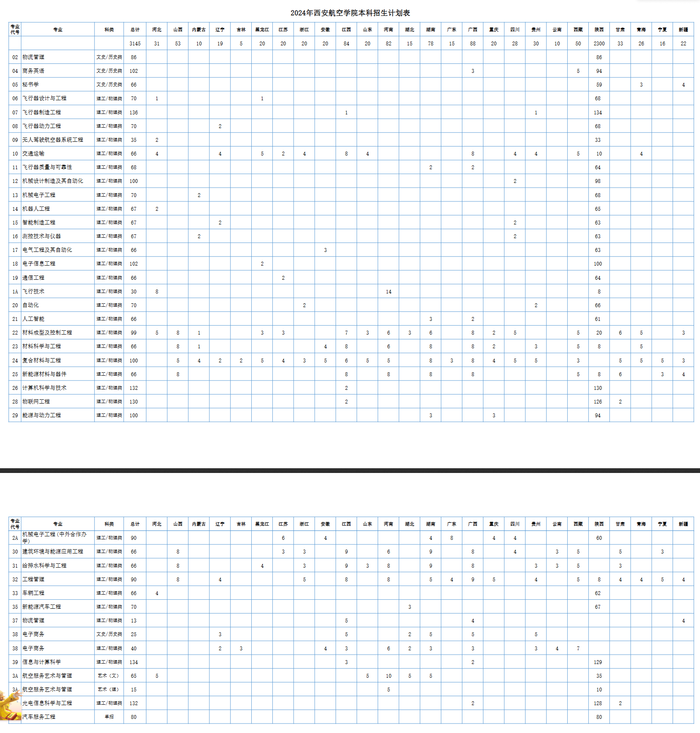Select major name 自动化
700x733 pixels.
30,305
